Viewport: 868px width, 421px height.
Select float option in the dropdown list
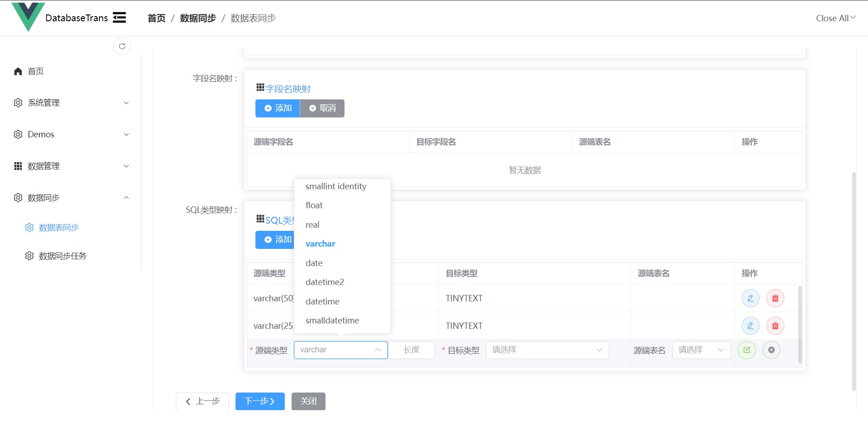point(342,206)
